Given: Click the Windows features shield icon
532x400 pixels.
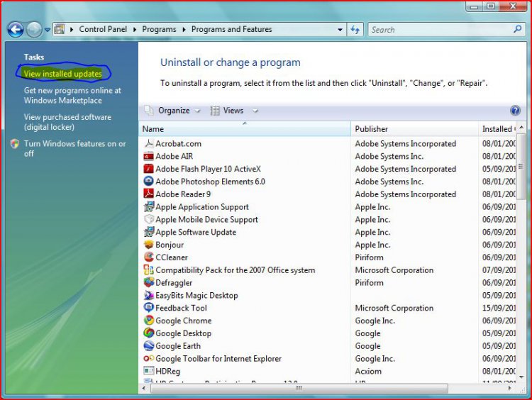Looking at the screenshot, I should tap(15, 144).
